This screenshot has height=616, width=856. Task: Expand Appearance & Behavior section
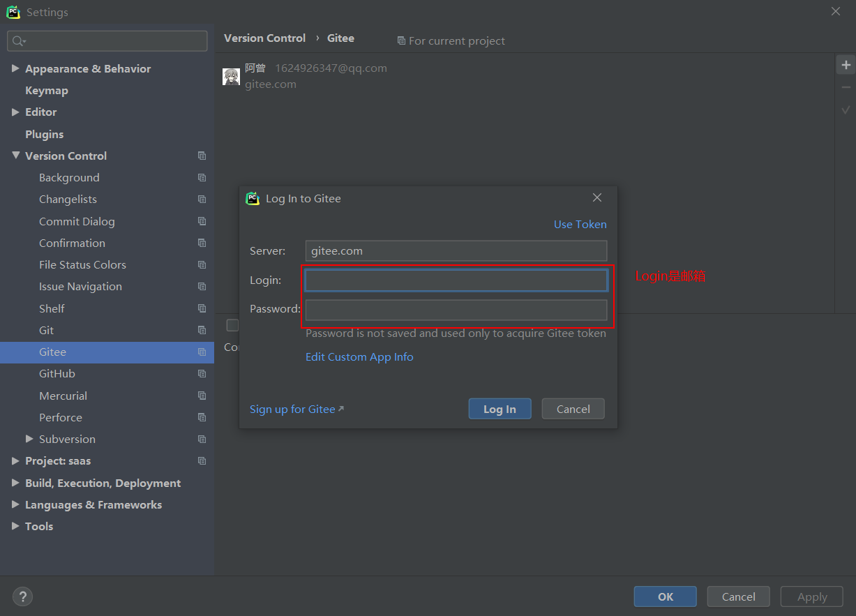15,68
